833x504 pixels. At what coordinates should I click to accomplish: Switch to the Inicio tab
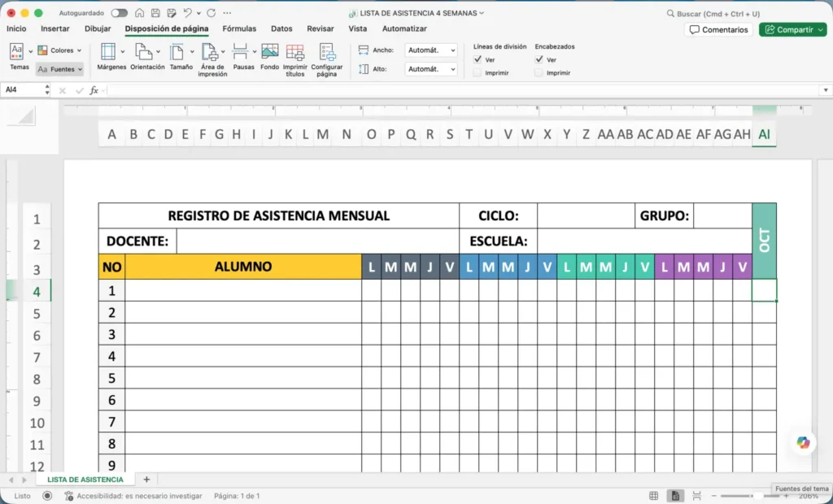click(x=16, y=28)
